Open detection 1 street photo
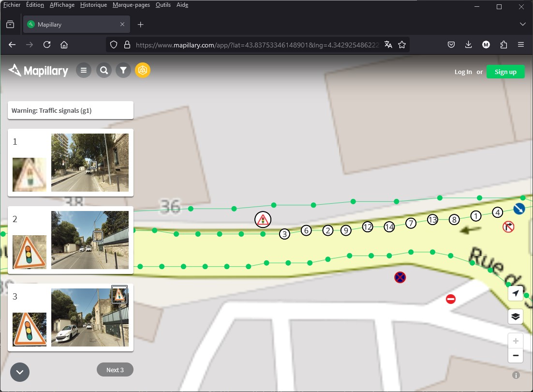 pyautogui.click(x=90, y=163)
